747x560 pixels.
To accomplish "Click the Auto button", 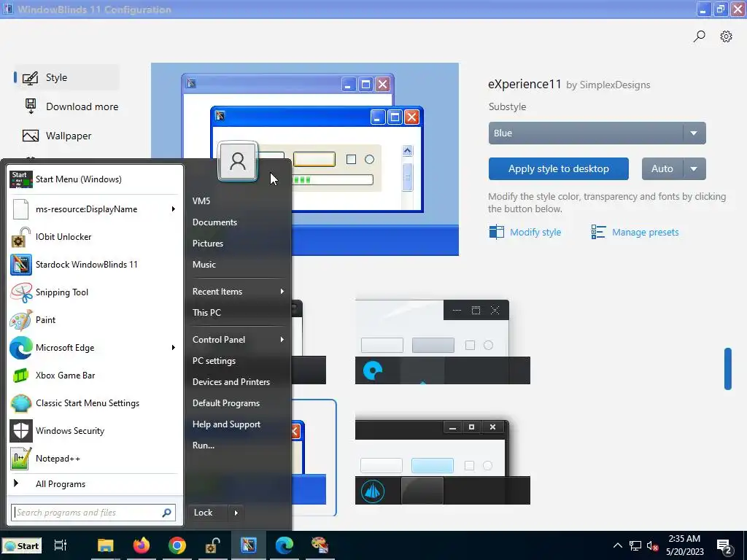I will [662, 169].
